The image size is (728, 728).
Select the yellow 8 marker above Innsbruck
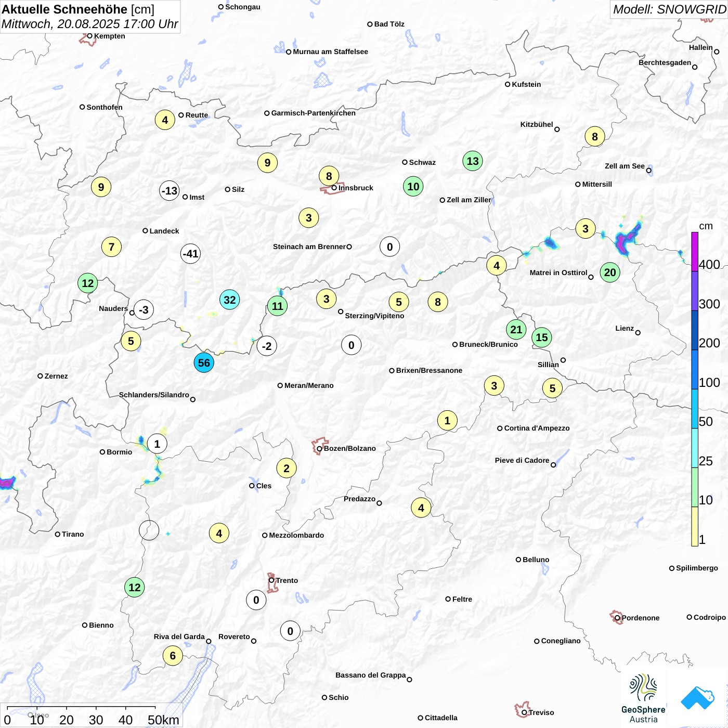[x=329, y=176]
